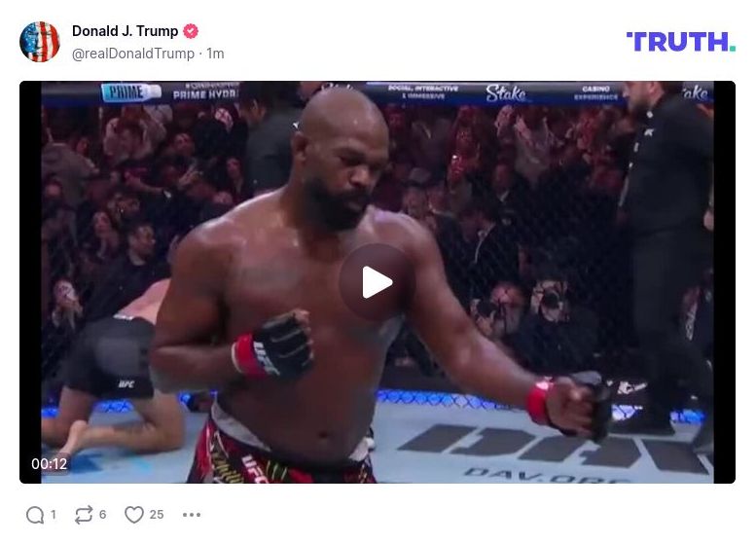This screenshot has height=544, width=756.
Task: ReTruth the post using the arrows icon
Action: (84, 515)
